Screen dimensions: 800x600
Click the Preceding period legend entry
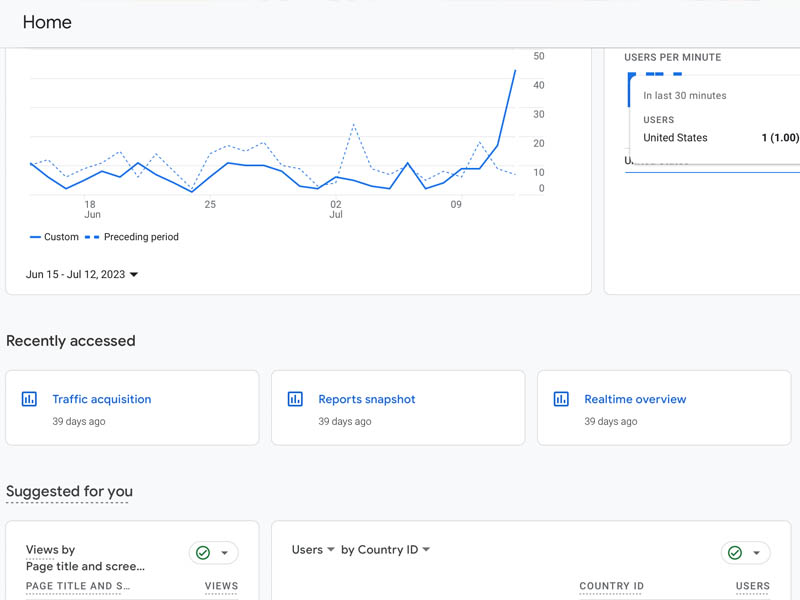(132, 237)
